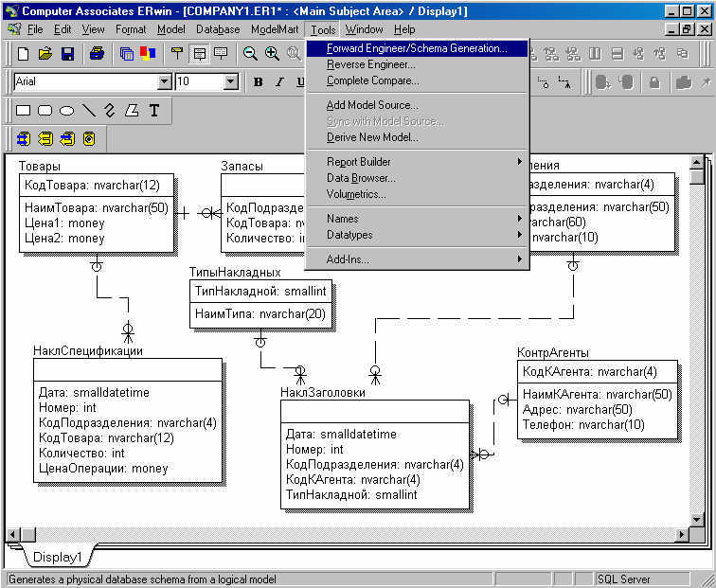
Task: Click the New model icon
Action: [23, 54]
